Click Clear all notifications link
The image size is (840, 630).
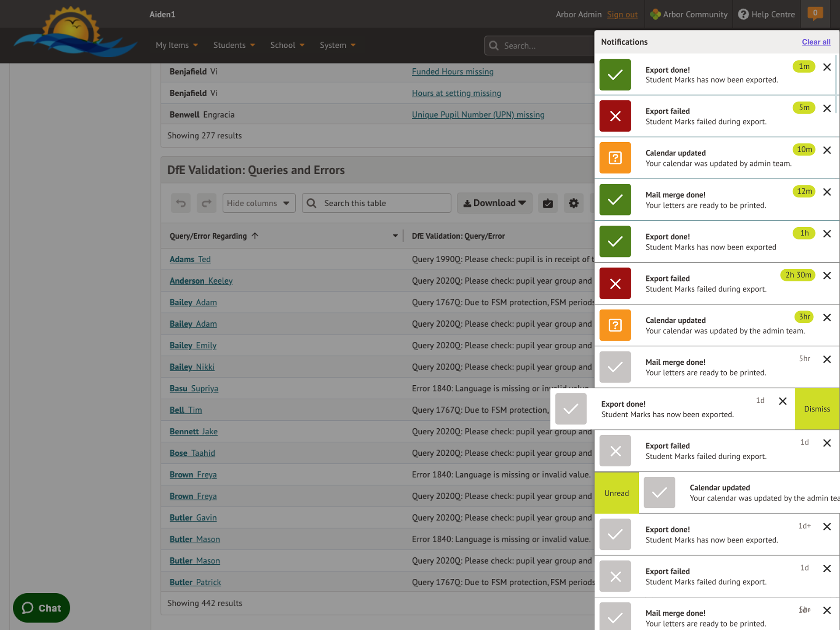point(816,42)
